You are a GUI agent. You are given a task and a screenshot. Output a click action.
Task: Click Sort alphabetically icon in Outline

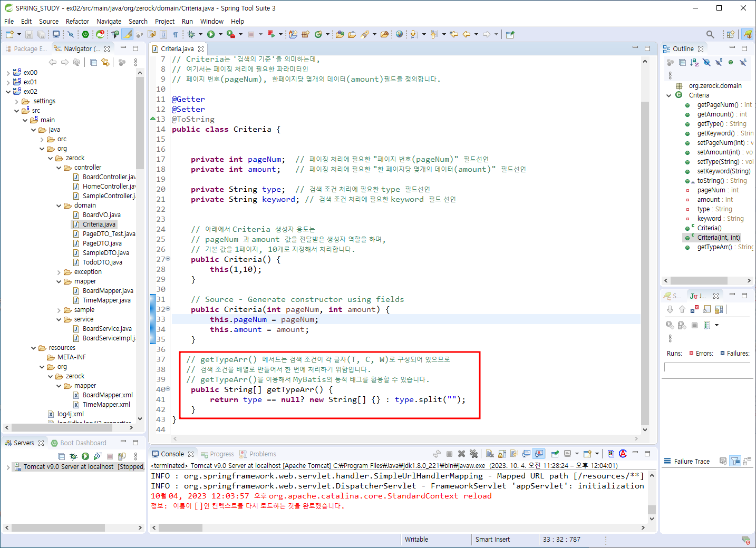[694, 62]
